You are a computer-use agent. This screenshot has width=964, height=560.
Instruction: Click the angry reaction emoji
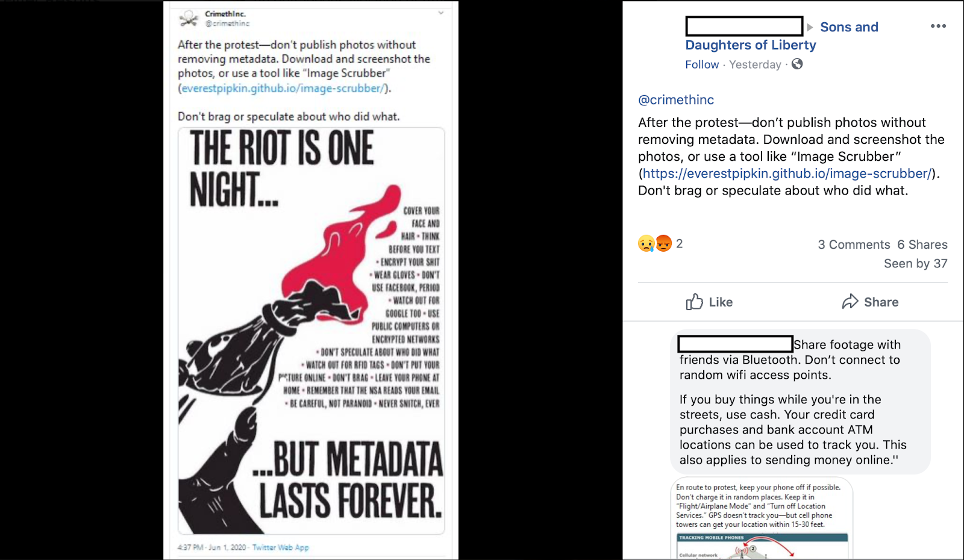pos(663,243)
